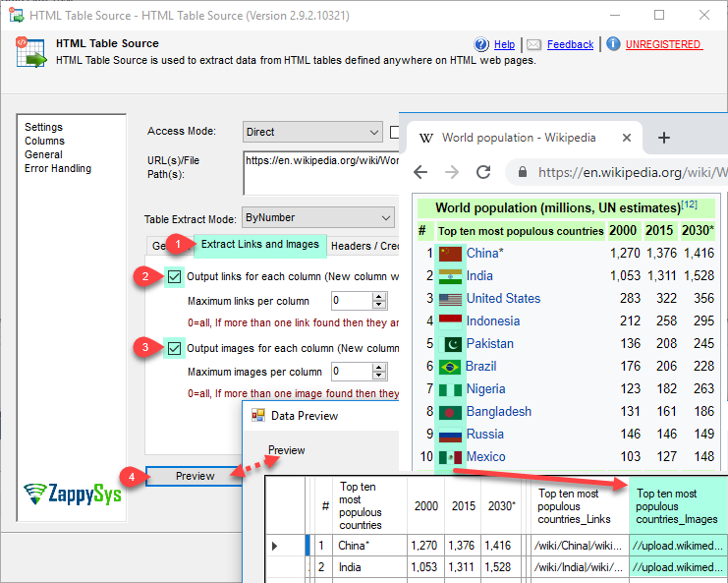This screenshot has width=728, height=583.
Task: Open the Feedback link
Action: point(570,44)
